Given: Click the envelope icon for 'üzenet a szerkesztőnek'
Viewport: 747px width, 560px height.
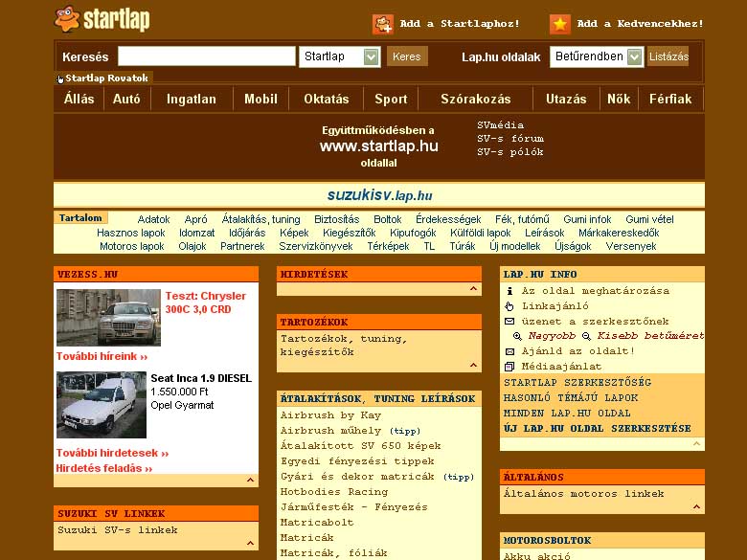Looking at the screenshot, I should click(509, 322).
